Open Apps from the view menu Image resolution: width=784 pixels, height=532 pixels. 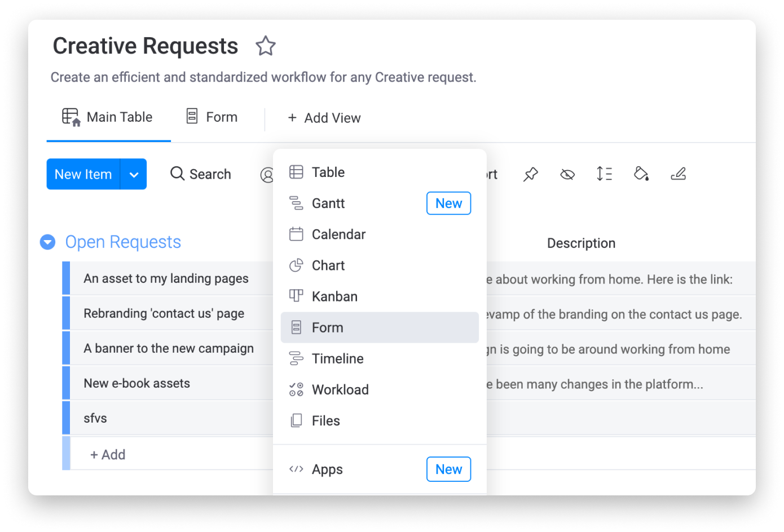(380, 469)
